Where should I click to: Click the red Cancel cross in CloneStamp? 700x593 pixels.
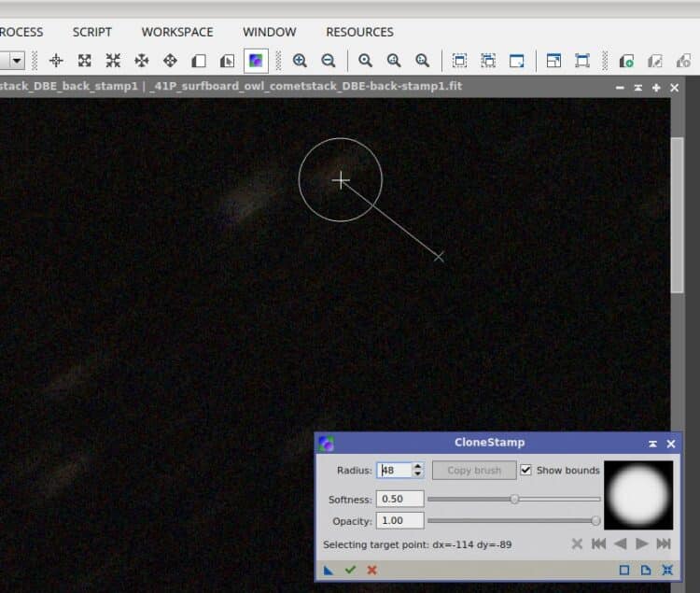[x=371, y=570]
